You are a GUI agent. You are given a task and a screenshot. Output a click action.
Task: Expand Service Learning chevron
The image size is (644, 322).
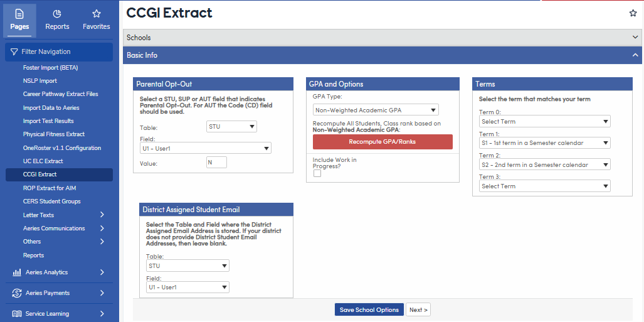102,314
